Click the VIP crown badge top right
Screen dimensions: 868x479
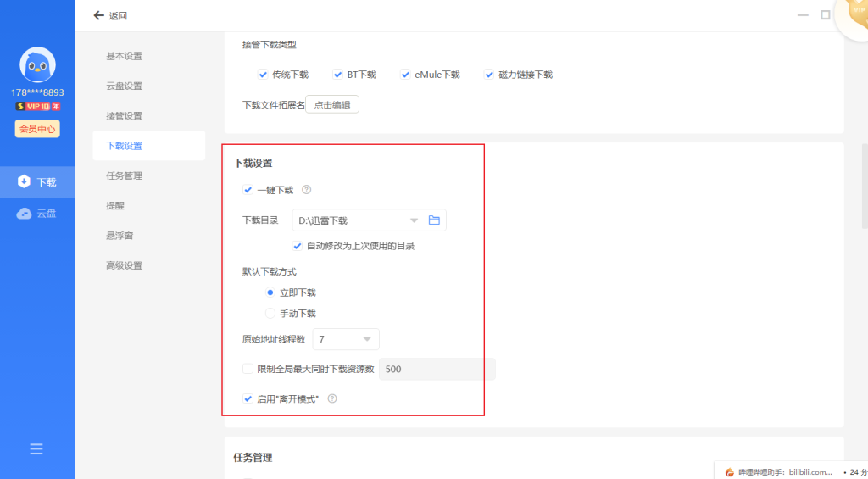pos(853,17)
